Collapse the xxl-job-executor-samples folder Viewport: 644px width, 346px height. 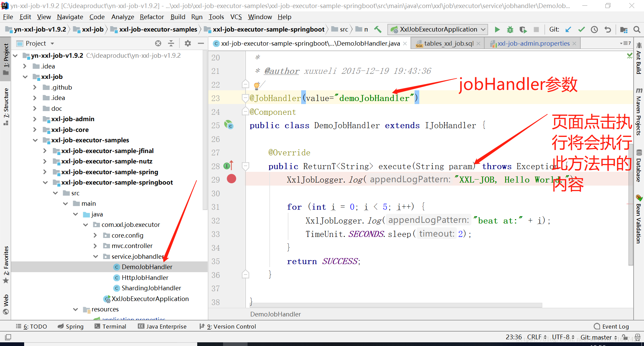35,140
